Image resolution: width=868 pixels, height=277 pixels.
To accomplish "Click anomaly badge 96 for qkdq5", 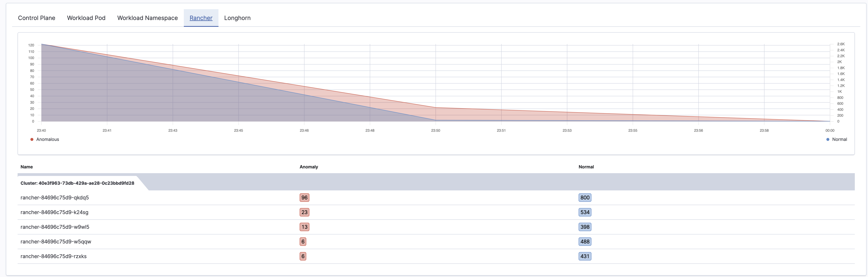I will (304, 198).
